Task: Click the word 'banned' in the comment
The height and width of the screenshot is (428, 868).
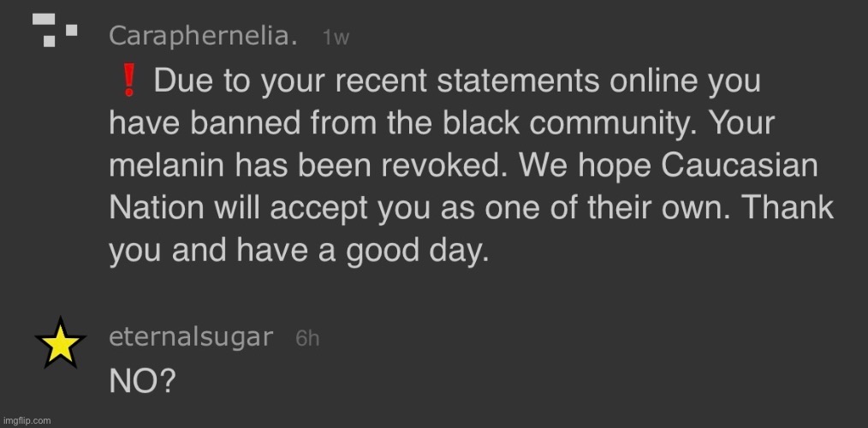Action: point(229,124)
